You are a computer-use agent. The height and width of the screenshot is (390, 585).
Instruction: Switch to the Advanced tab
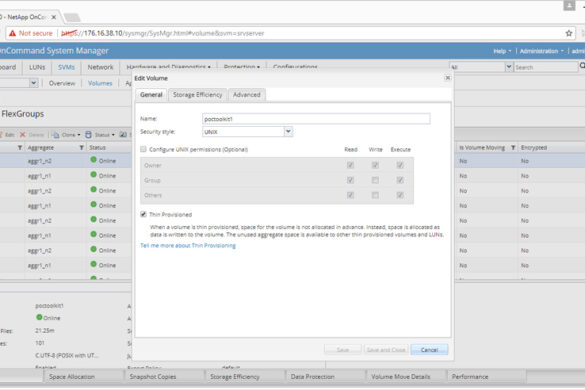coord(247,95)
